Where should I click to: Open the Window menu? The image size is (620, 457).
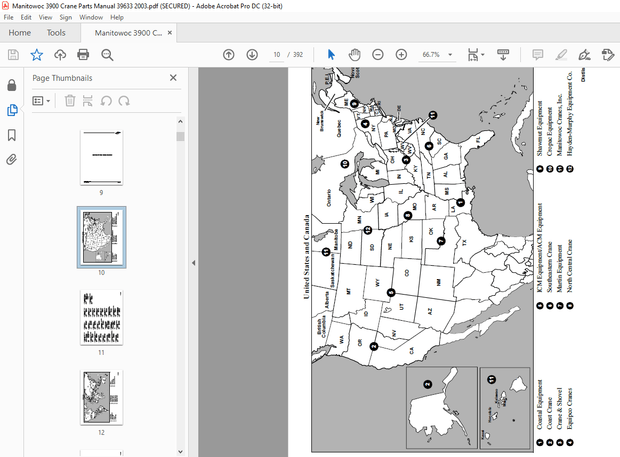tap(91, 17)
